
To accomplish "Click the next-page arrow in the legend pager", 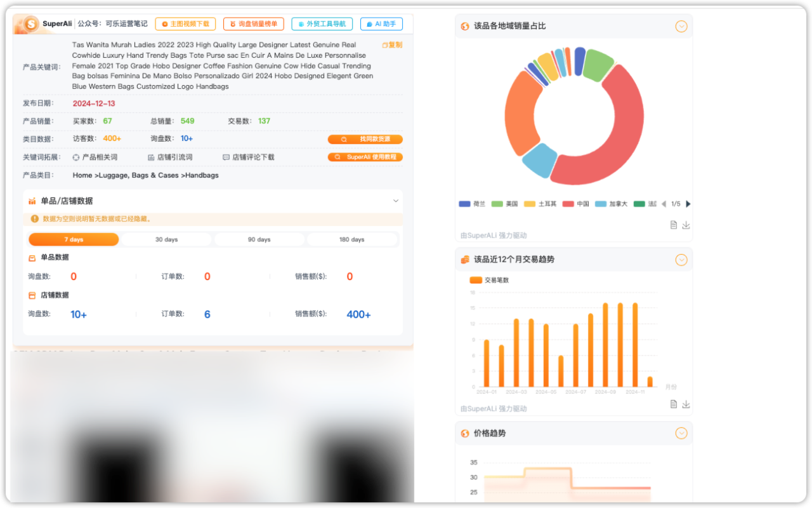I will (x=688, y=204).
